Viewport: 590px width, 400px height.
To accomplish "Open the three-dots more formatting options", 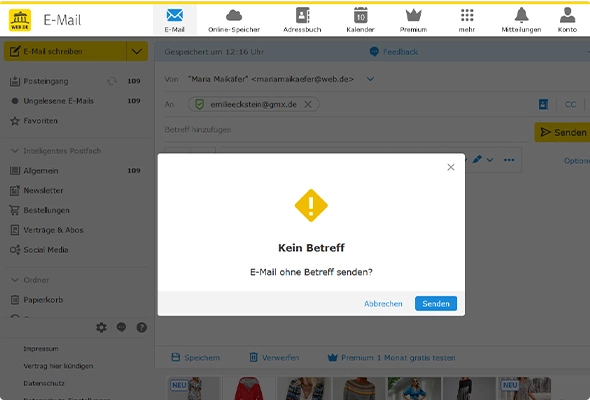I will (x=509, y=160).
